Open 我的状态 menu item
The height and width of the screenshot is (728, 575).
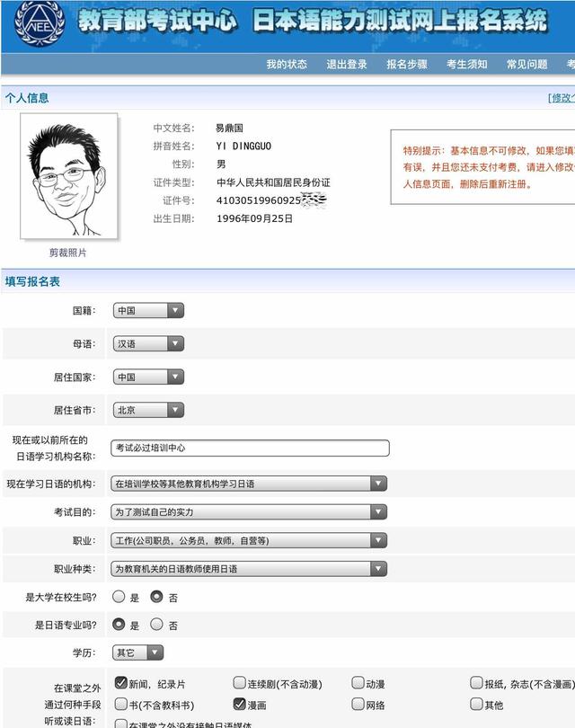point(286,65)
